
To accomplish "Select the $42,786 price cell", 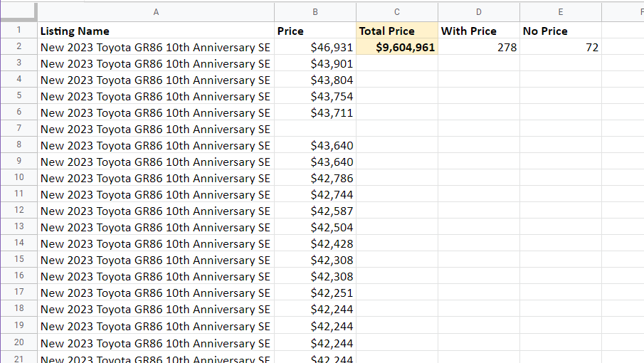I will (x=315, y=178).
